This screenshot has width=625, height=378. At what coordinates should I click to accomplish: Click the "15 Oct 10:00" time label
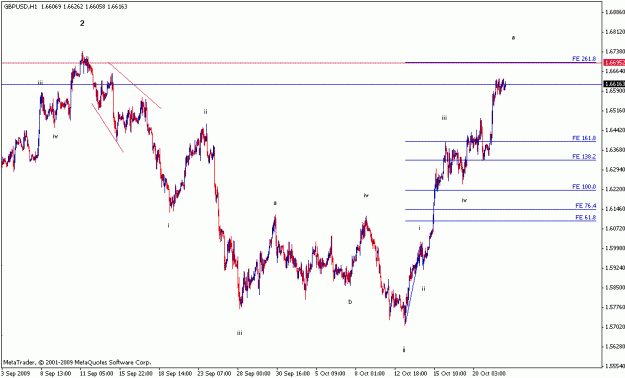[451, 374]
